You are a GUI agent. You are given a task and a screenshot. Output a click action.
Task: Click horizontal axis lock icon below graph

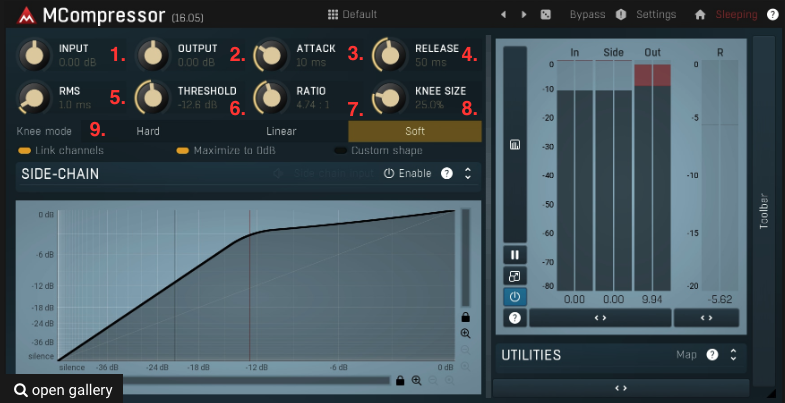(400, 380)
